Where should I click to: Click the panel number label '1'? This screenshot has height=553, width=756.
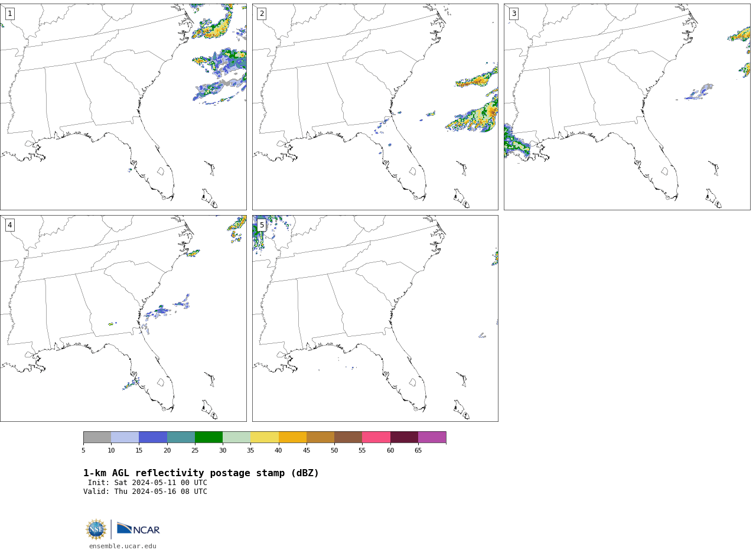pos(10,14)
